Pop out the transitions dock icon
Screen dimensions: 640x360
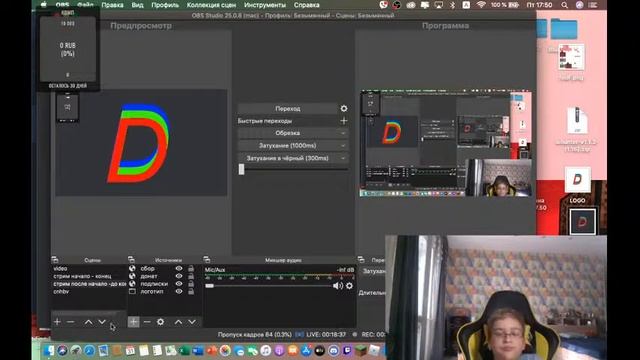pyautogui.click(x=361, y=260)
